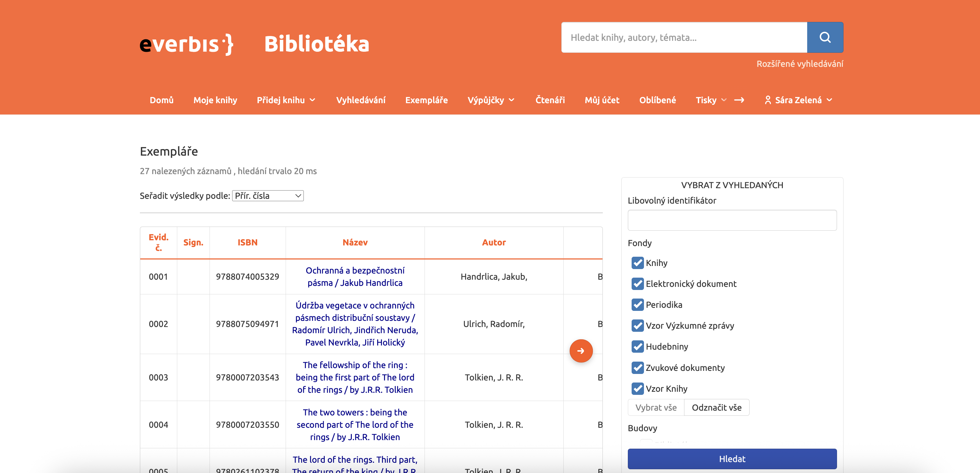Open Údržba vegetace v ochranných pásmech link
Image resolution: width=980 pixels, height=473 pixels.
click(355, 324)
